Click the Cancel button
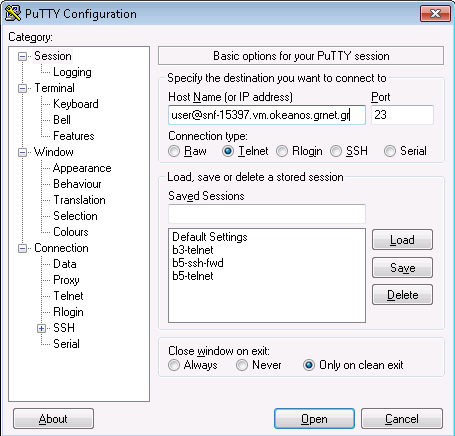The height and width of the screenshot is (436, 455). coord(402,419)
